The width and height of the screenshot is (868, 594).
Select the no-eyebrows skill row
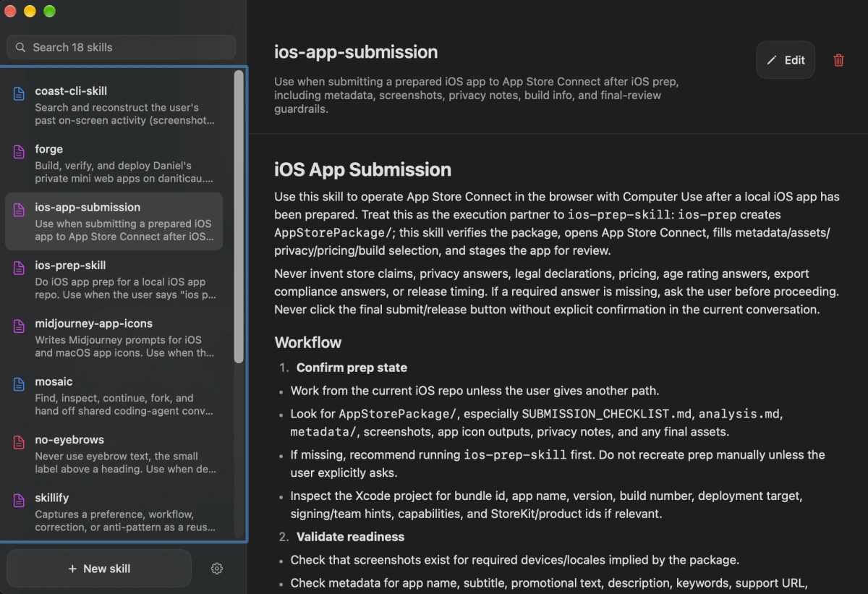point(114,454)
